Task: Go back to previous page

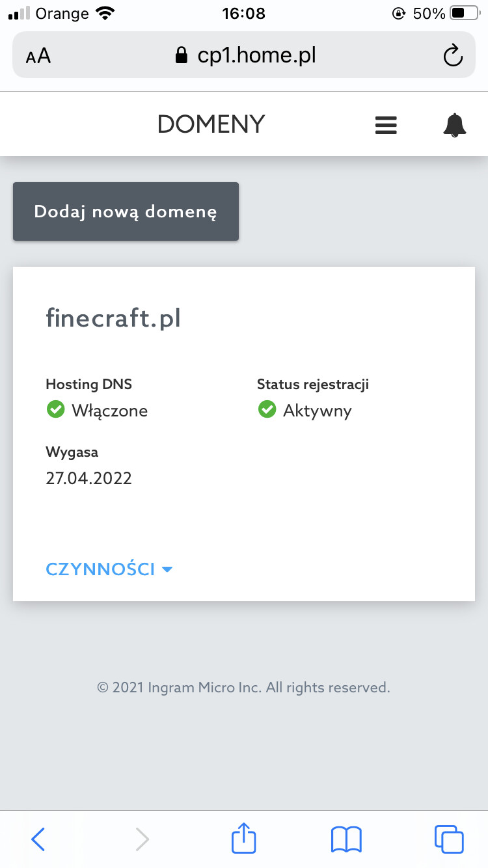Action: [x=38, y=839]
